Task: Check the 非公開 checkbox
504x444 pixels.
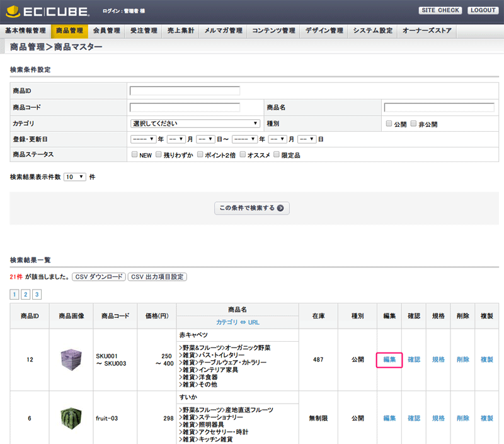Action: tap(413, 124)
